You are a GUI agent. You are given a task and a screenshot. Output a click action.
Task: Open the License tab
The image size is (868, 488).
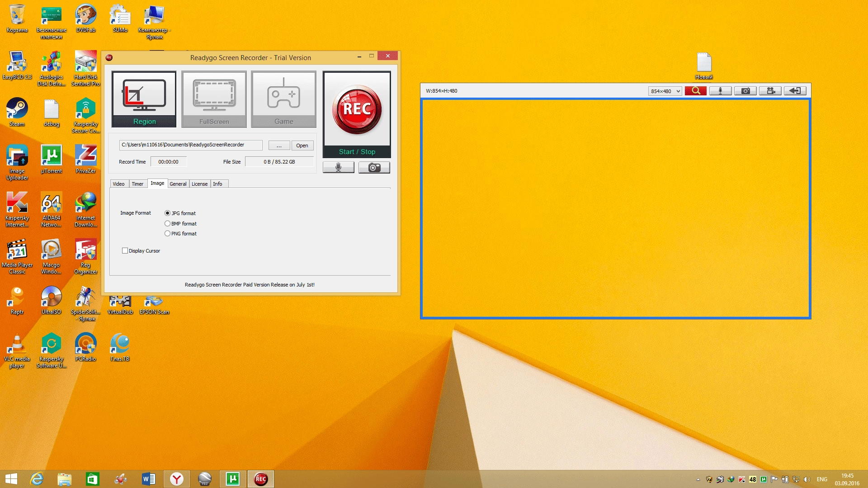199,184
